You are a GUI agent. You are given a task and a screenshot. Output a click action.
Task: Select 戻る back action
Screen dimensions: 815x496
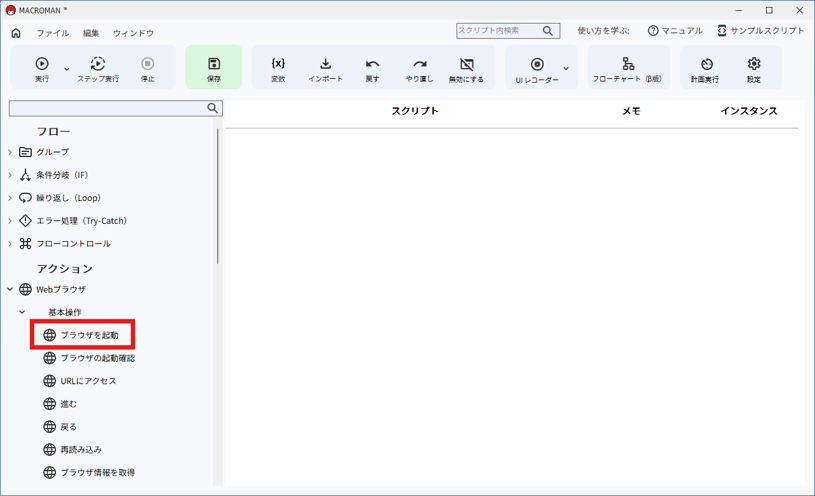point(60,427)
